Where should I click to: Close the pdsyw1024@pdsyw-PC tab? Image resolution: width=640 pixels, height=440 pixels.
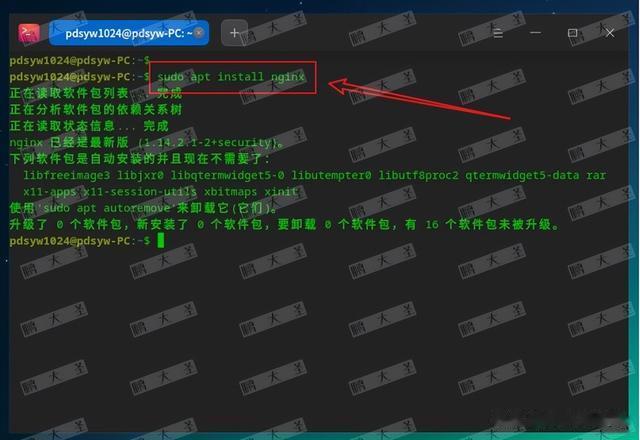(x=199, y=33)
